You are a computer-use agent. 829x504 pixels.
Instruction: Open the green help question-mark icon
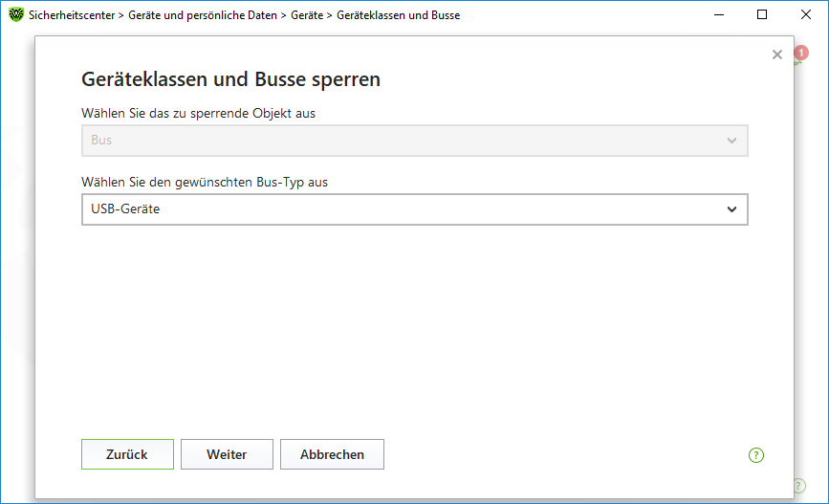(x=756, y=455)
